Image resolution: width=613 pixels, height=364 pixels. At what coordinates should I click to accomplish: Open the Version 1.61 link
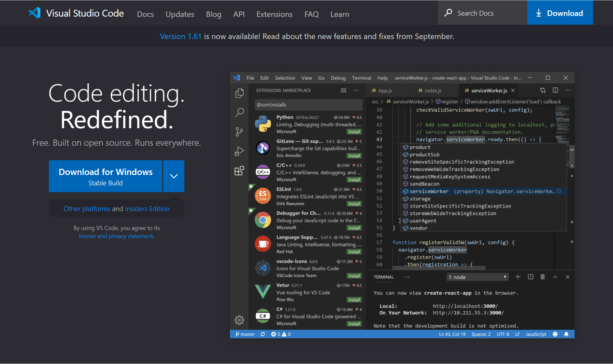tap(180, 36)
